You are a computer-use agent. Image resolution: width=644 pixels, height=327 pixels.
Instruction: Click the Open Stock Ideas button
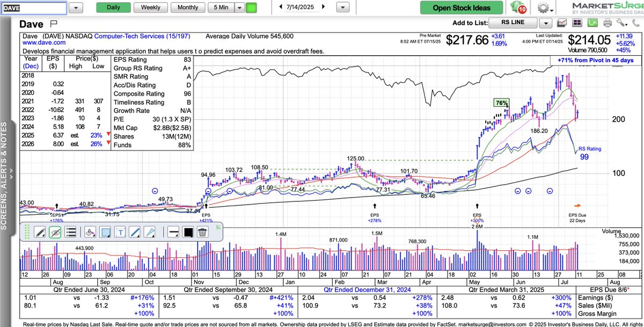[462, 8]
